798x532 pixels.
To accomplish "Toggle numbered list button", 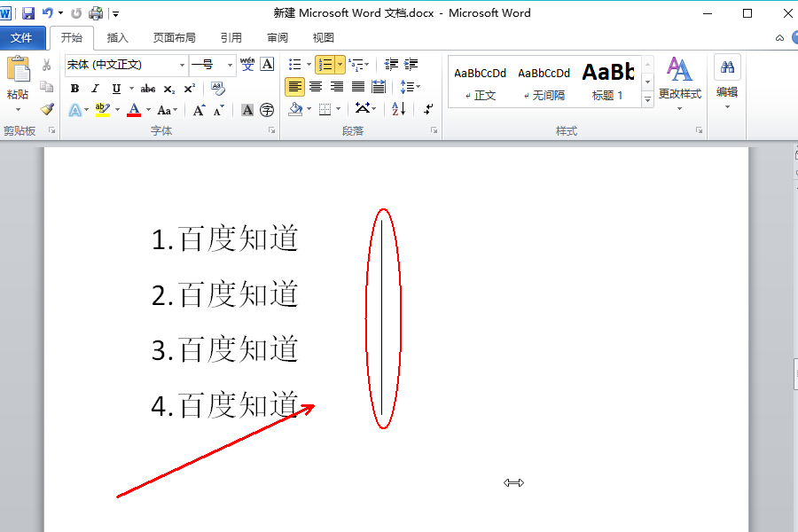I will 325,65.
